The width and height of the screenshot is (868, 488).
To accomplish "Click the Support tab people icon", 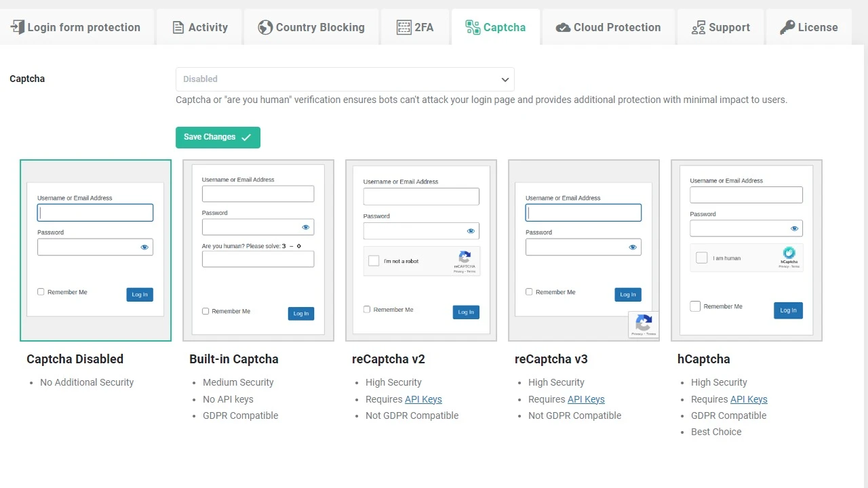I will click(698, 28).
